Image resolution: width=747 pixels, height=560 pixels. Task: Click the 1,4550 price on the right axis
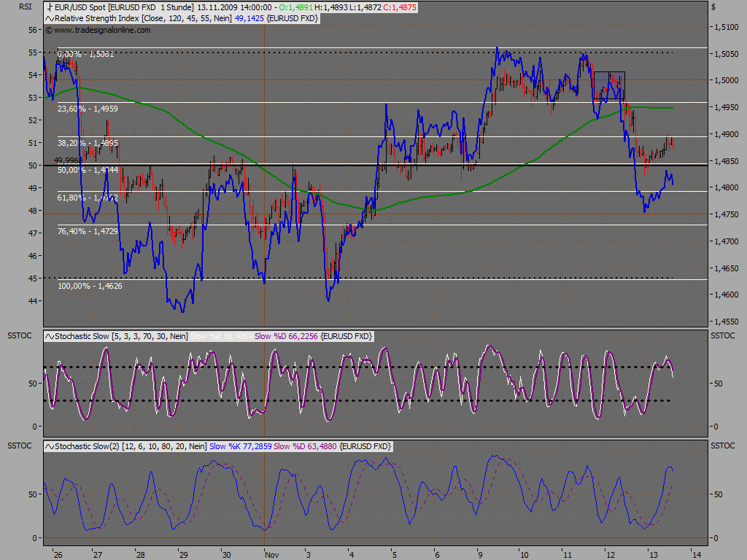(x=727, y=322)
